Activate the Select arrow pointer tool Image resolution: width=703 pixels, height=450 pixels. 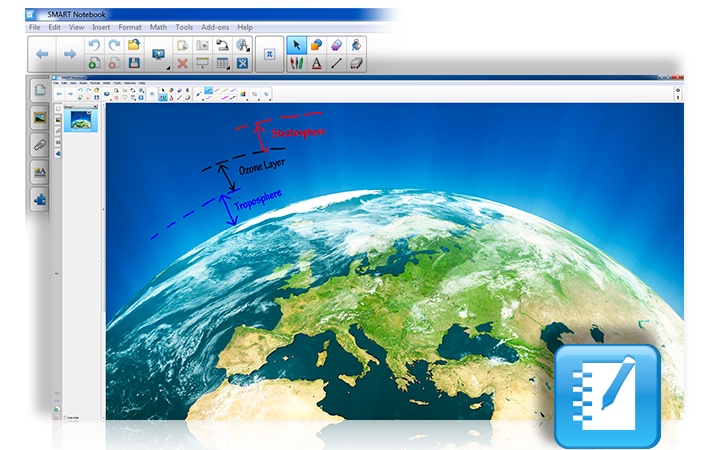(x=296, y=45)
